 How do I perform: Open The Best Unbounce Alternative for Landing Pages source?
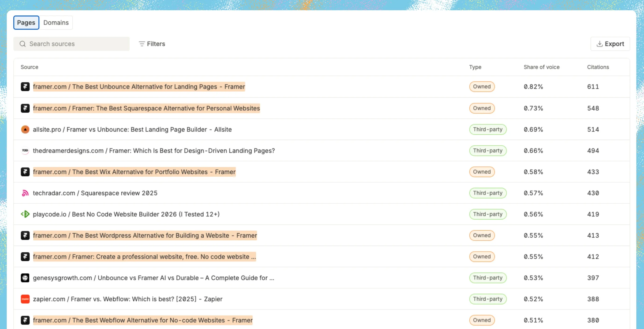(139, 87)
